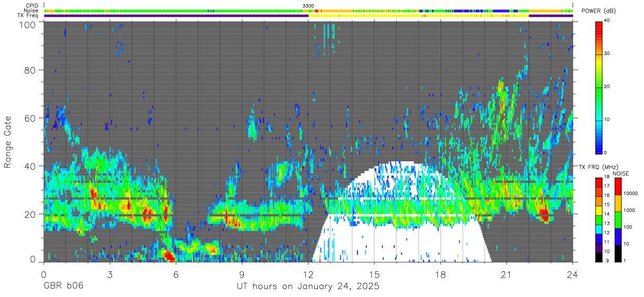
Task: Click the range gate tick label 60
Action: tap(30, 118)
